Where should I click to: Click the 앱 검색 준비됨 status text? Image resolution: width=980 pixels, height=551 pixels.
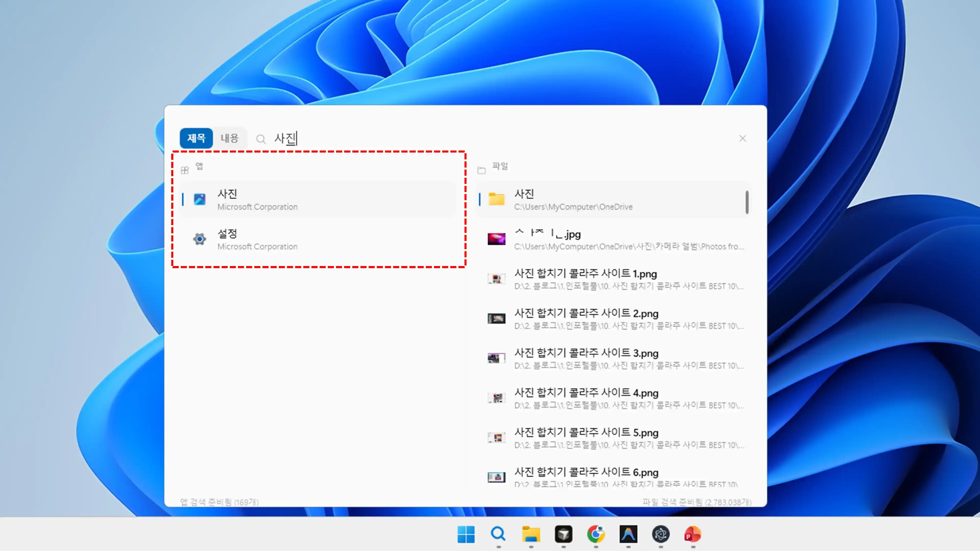tap(219, 502)
